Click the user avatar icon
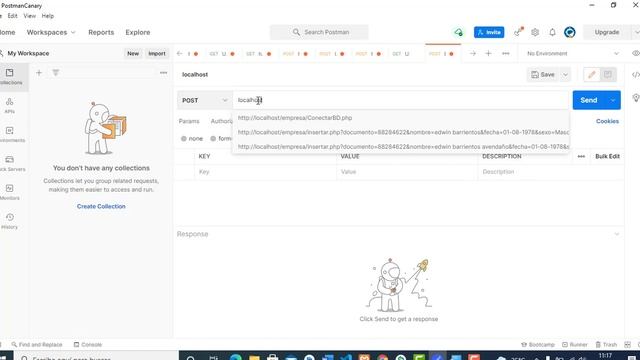Viewport: 640px width, 360px height. 570,32
